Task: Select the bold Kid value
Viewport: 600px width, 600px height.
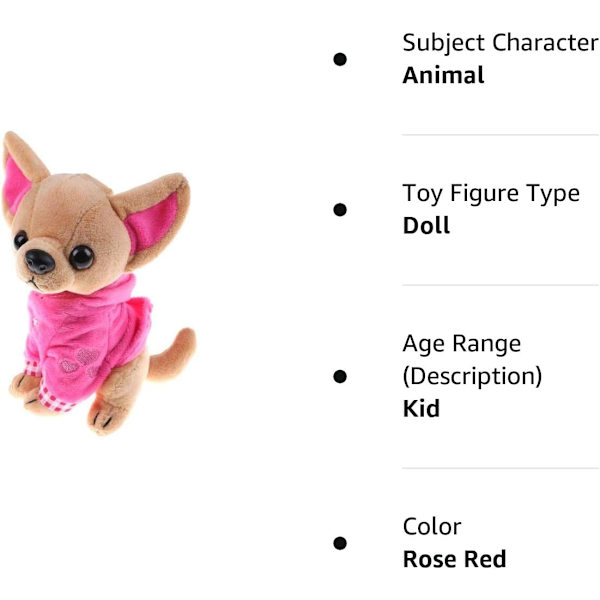Action: [x=421, y=408]
